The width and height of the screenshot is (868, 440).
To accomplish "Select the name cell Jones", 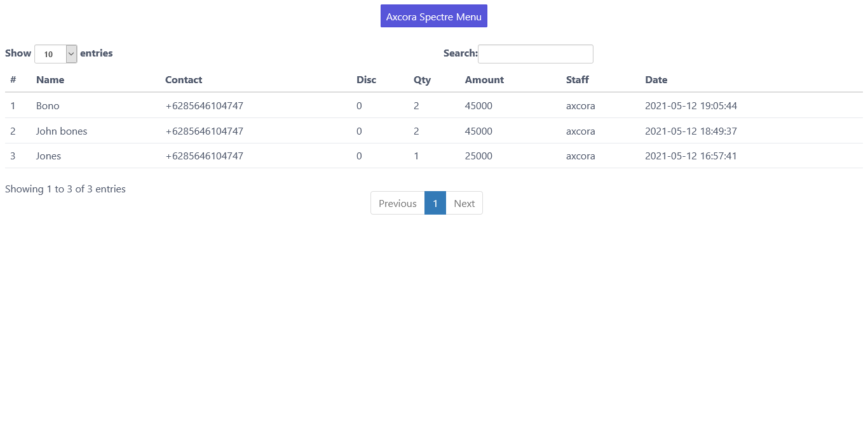I will point(48,156).
